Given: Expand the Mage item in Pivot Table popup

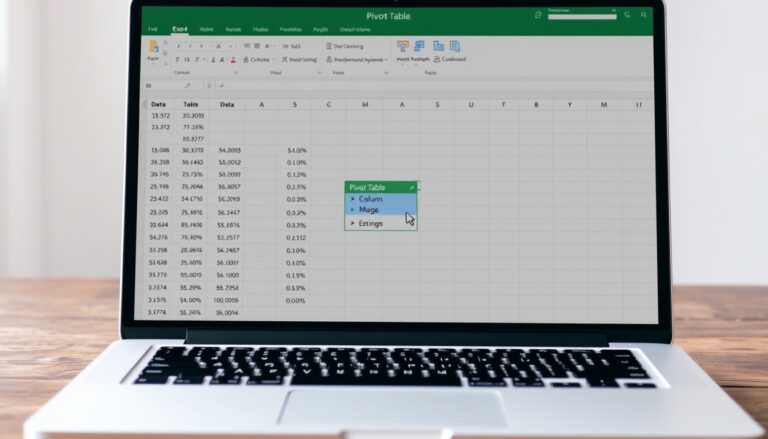Looking at the screenshot, I should tap(353, 210).
